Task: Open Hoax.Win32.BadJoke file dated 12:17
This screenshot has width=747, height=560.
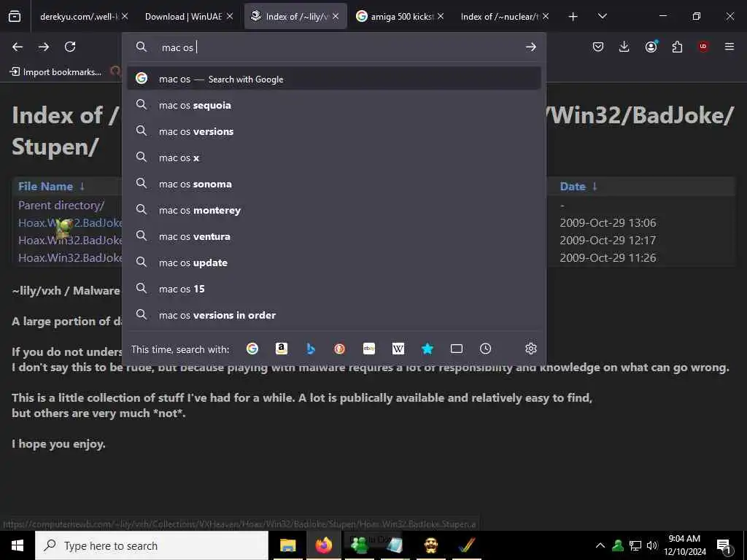Action: (70, 240)
